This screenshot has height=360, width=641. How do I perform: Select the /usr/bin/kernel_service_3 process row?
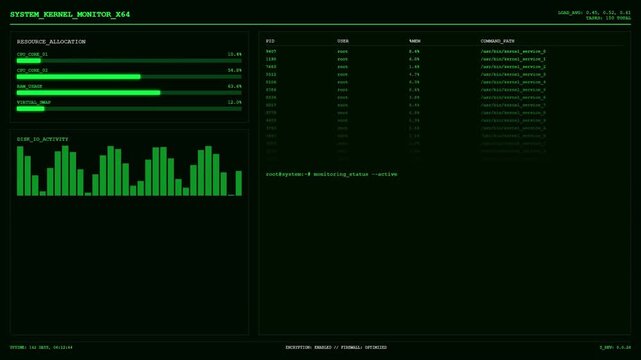444,74
